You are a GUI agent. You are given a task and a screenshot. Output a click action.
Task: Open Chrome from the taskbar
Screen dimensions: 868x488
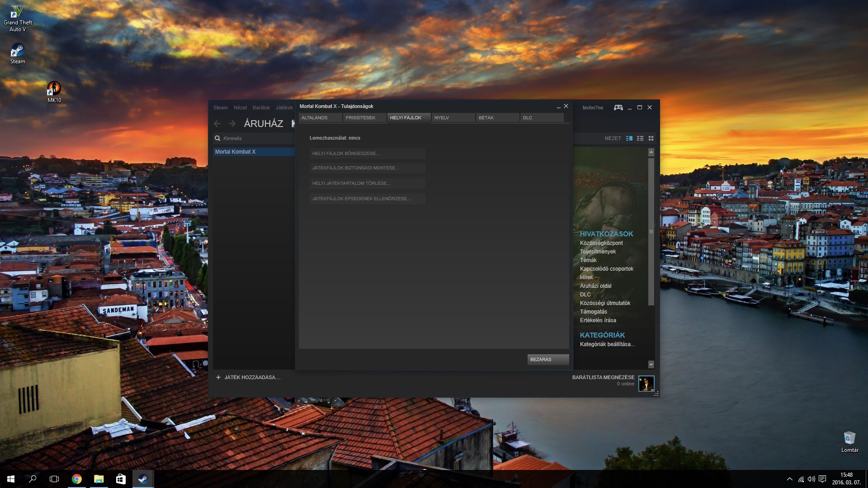[77, 479]
